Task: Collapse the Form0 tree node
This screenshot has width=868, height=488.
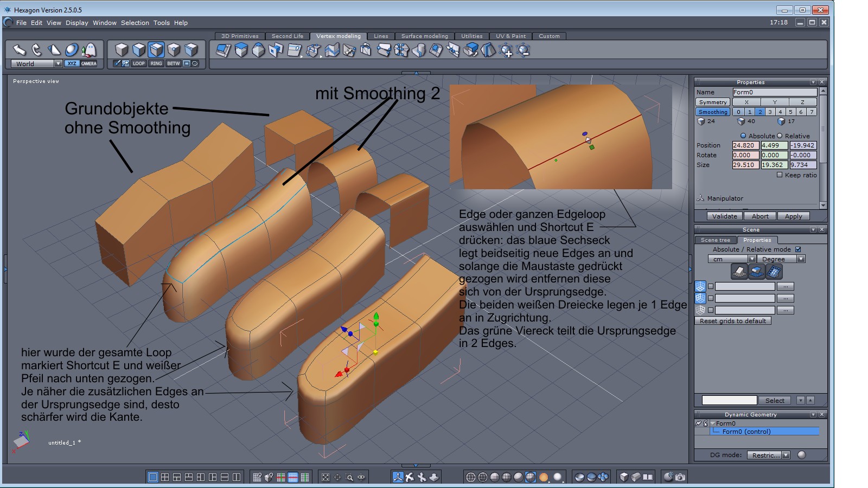Action: 712,423
